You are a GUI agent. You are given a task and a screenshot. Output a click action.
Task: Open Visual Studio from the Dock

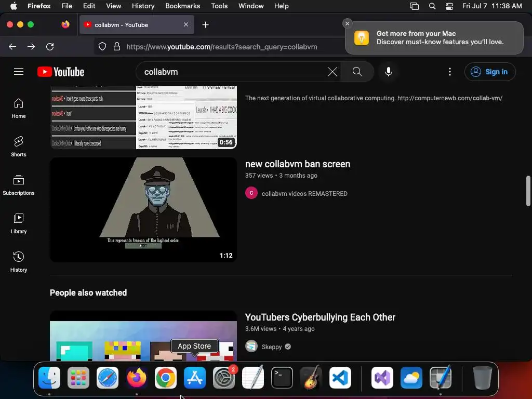[x=382, y=378]
